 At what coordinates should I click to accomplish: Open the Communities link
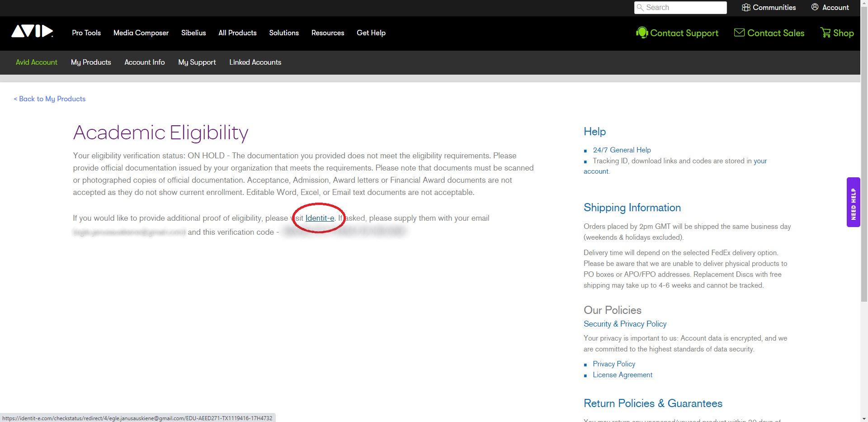tap(774, 7)
